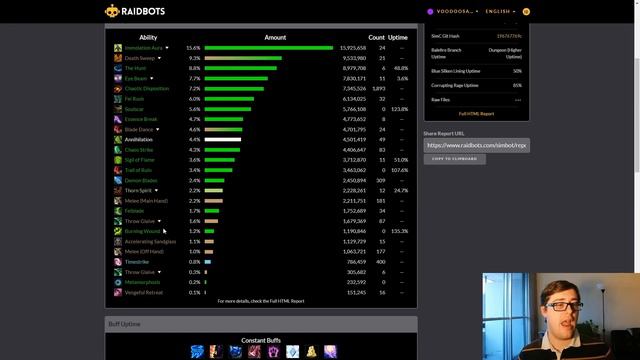
Task: Click the Annihilation ability icon
Action: coord(118,140)
